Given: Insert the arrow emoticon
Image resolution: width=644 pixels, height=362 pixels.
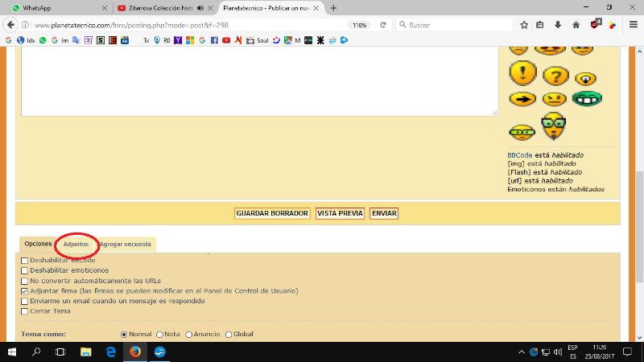Looking at the screenshot, I should pos(522,99).
